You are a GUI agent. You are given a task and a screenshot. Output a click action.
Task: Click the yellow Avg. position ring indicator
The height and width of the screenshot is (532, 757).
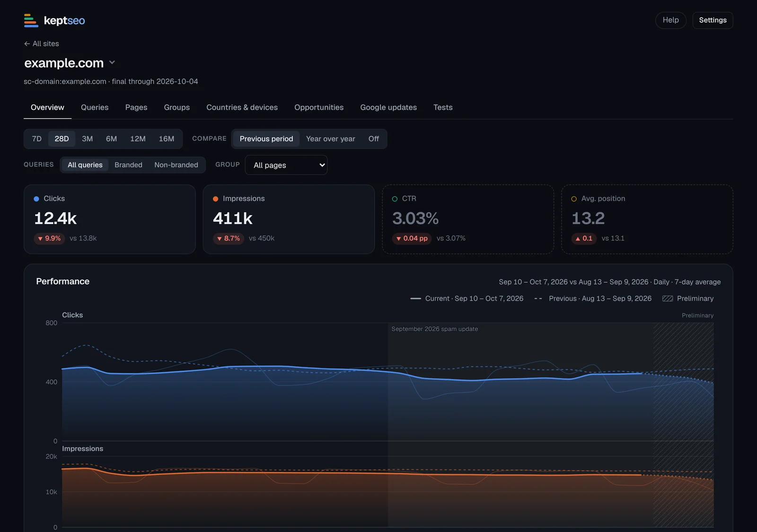click(574, 199)
